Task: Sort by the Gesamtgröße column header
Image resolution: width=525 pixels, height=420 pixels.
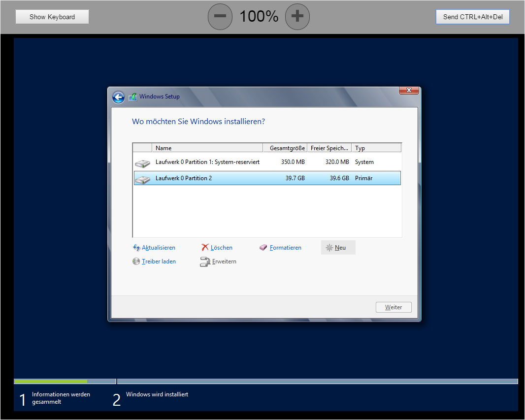Action: [x=285, y=148]
